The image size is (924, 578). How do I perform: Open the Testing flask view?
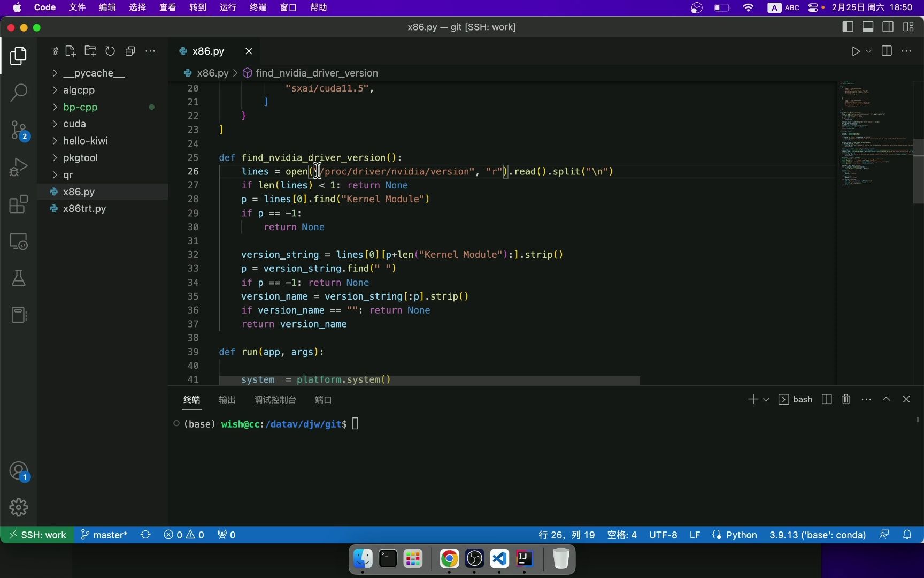pos(18,278)
